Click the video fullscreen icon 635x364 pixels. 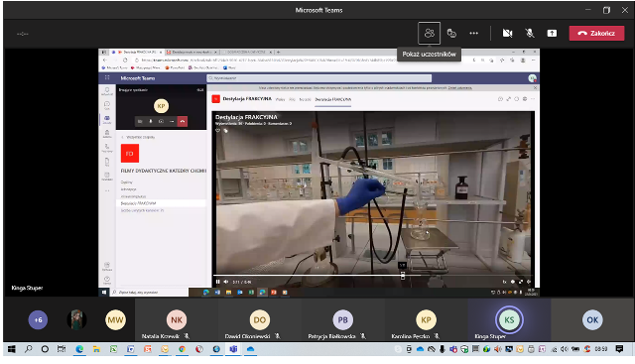pyautogui.click(x=521, y=282)
